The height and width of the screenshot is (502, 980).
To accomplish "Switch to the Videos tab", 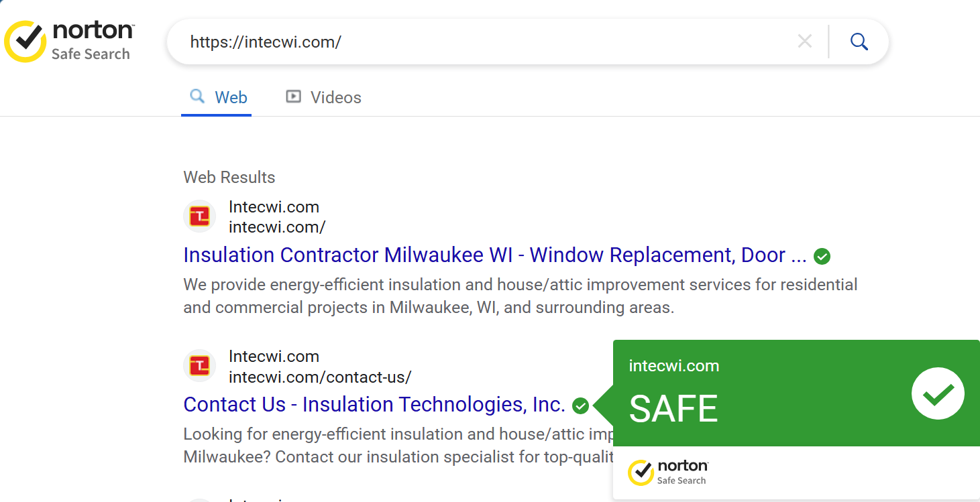I will tap(323, 97).
